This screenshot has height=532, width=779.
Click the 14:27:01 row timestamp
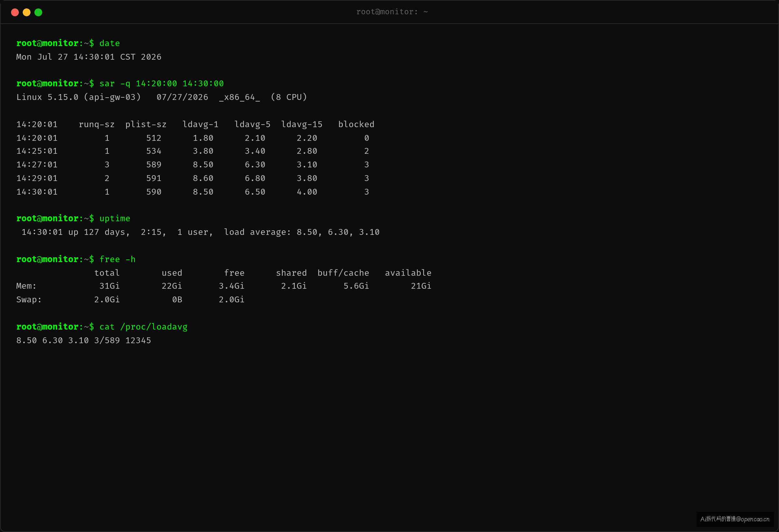(x=37, y=165)
